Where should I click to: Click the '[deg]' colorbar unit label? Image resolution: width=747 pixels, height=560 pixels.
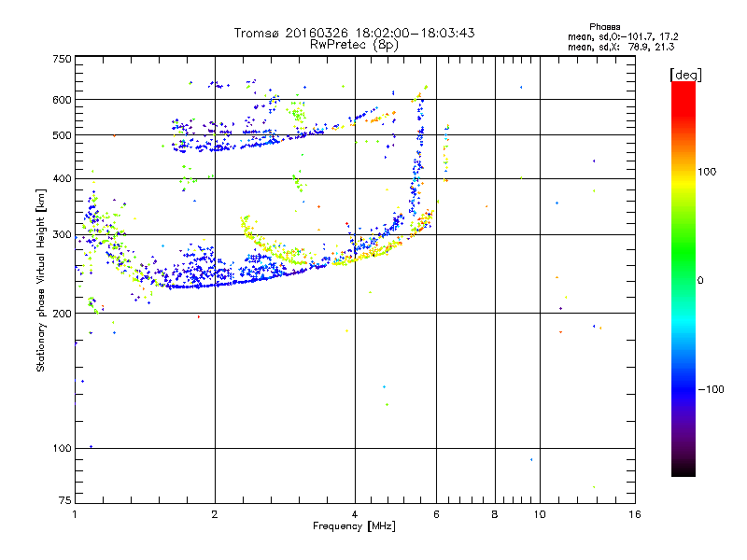click(685, 75)
